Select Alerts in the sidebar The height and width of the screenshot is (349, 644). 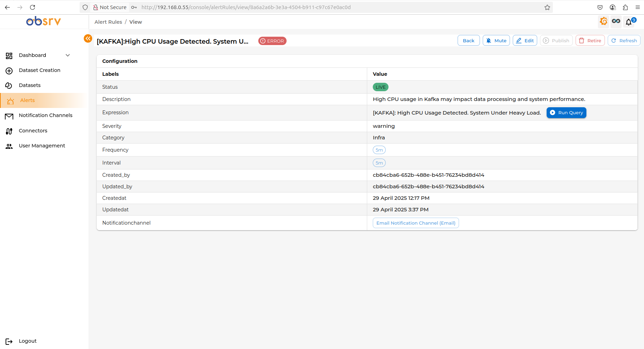27,100
